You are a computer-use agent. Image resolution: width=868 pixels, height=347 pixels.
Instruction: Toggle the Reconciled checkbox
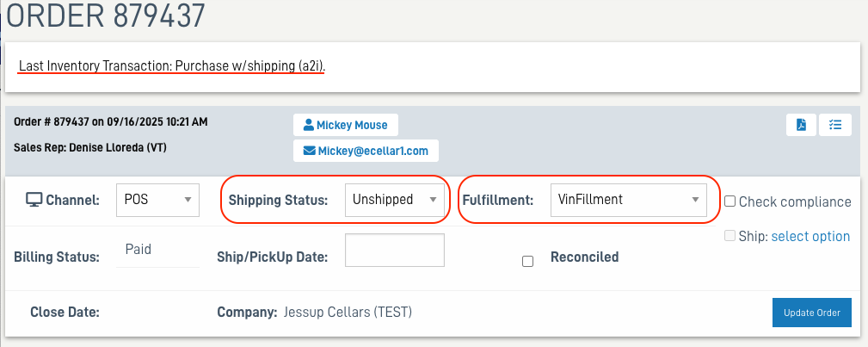(528, 261)
